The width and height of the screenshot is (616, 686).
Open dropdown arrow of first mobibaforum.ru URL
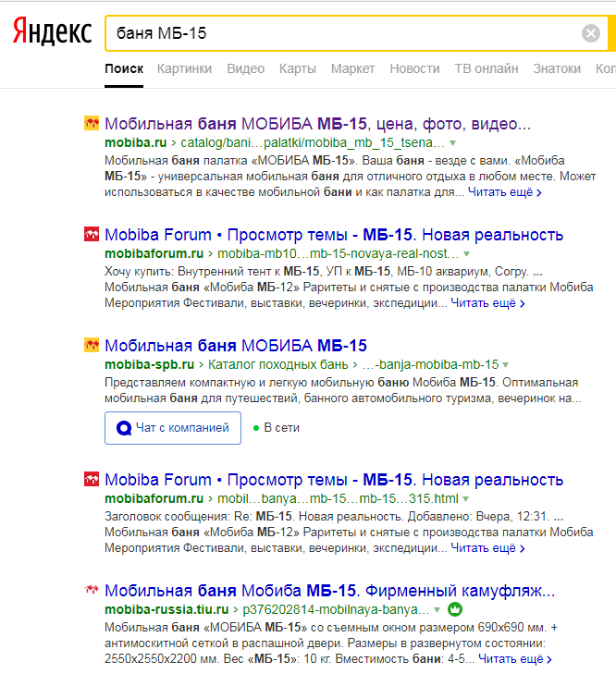click(x=466, y=254)
